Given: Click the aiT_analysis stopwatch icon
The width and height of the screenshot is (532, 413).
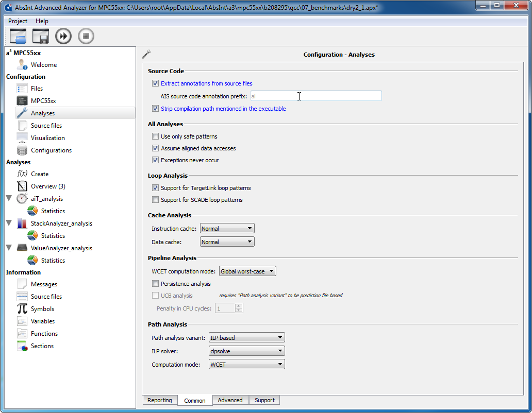Looking at the screenshot, I should coord(22,199).
